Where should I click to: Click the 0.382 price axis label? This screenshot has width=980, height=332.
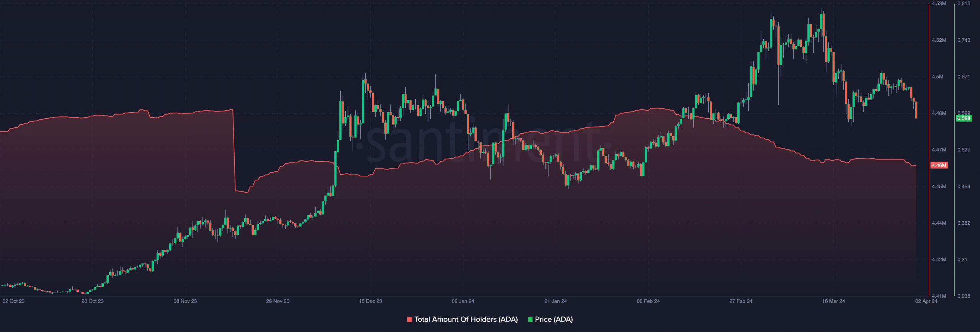point(964,223)
